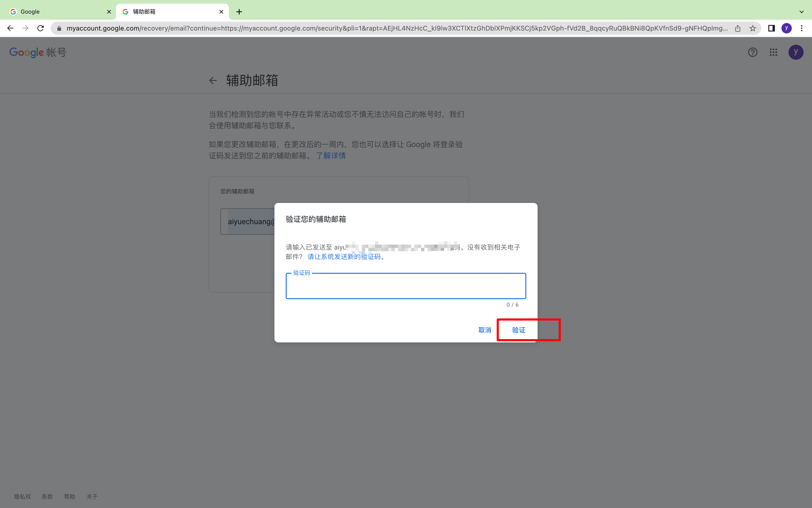Reload the current page
The width and height of the screenshot is (812, 508).
[x=41, y=28]
